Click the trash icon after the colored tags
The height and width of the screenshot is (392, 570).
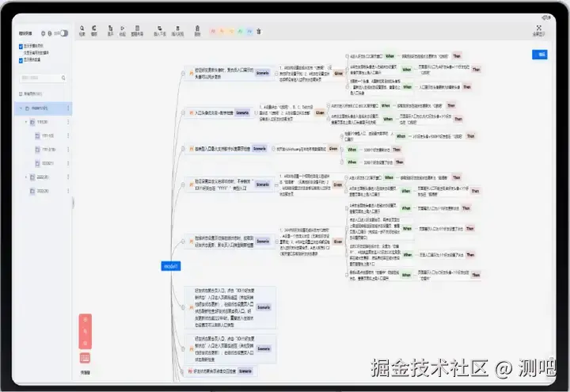pyautogui.click(x=259, y=32)
